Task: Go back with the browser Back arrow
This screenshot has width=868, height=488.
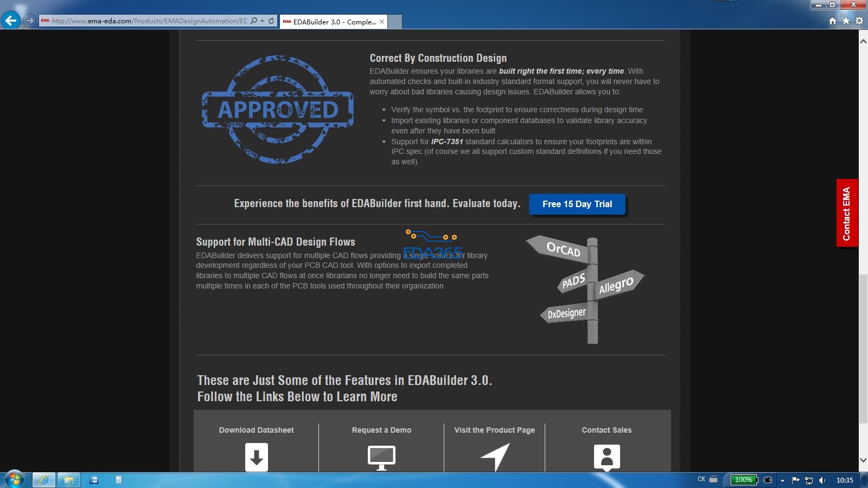Action: tap(11, 21)
